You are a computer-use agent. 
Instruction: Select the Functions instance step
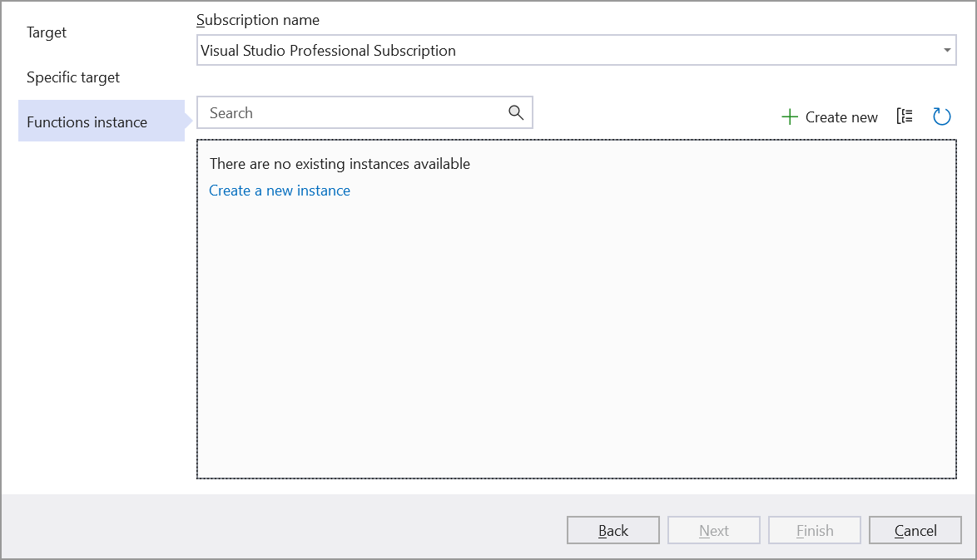[87, 122]
